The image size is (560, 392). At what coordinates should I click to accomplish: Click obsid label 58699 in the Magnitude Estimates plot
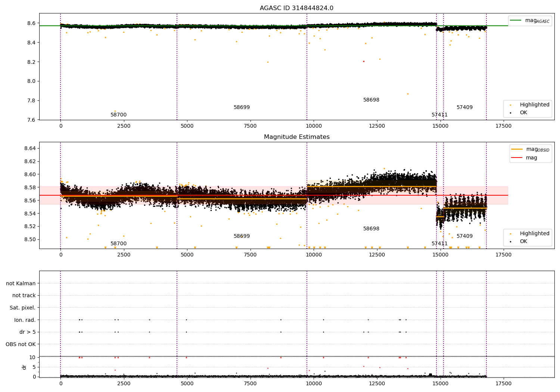point(242,236)
